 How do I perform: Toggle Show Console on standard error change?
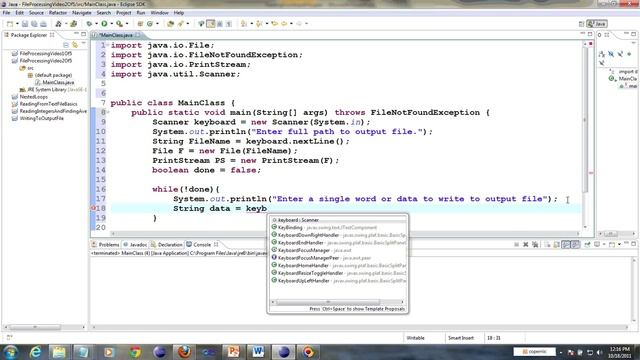click(x=575, y=244)
